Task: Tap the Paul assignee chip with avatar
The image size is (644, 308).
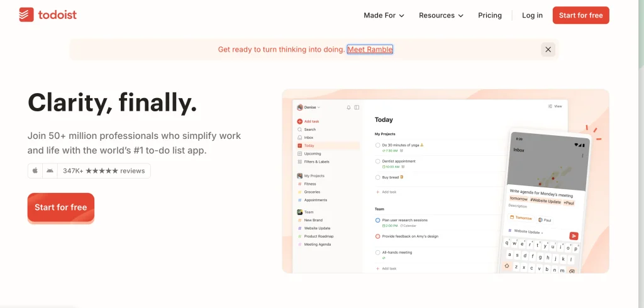Action: (545, 220)
